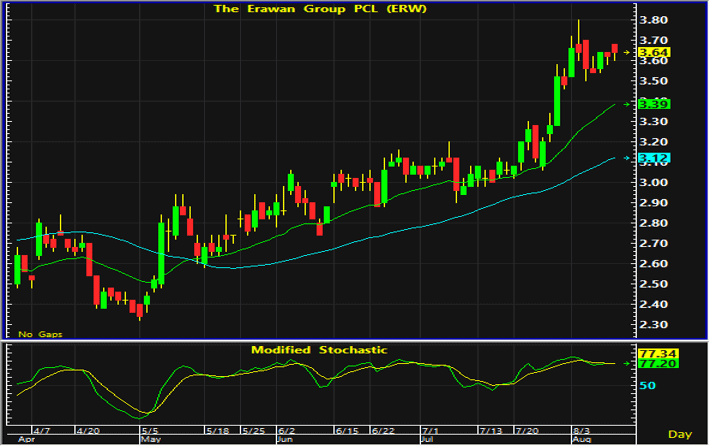Click the May month label

click(151, 440)
